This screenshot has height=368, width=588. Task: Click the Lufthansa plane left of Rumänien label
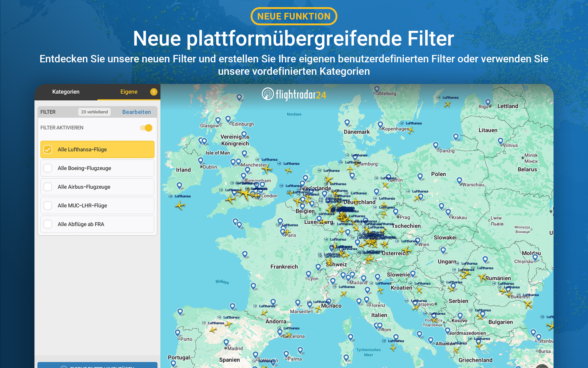[x=482, y=277]
